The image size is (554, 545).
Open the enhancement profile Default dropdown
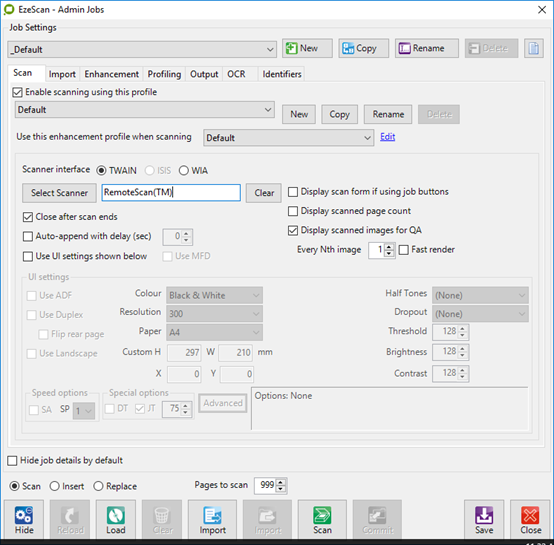point(288,138)
